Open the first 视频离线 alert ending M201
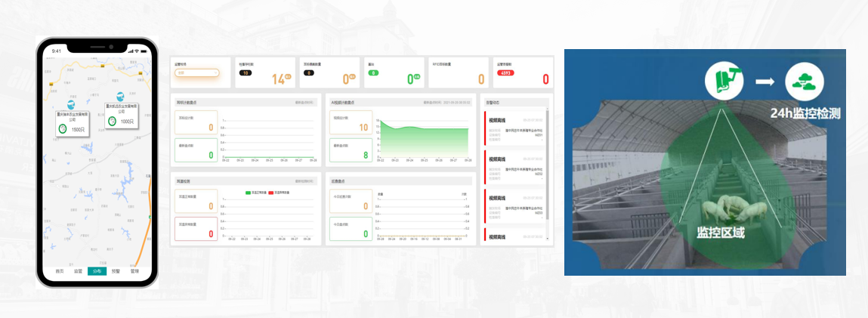 click(x=515, y=128)
